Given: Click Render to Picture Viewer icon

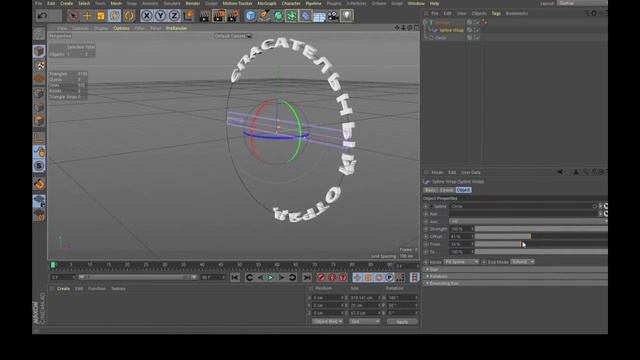Looking at the screenshot, I should point(219,16).
